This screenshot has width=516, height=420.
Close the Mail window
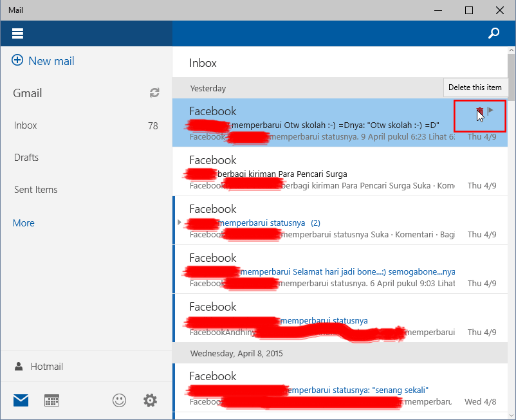tap(499, 10)
